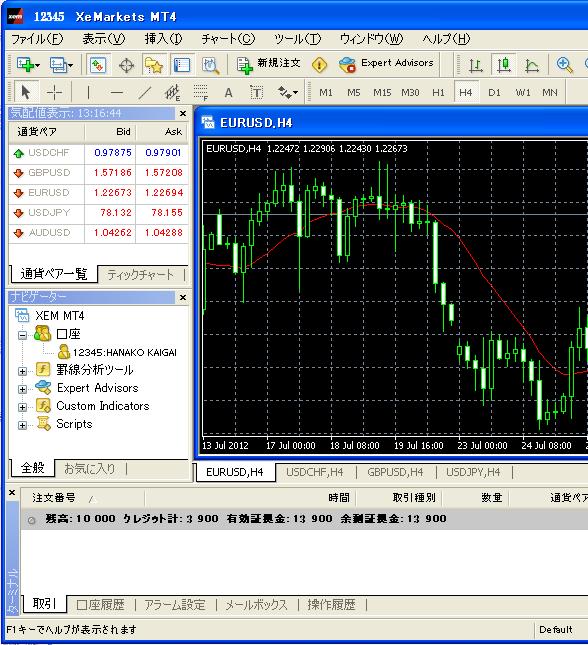Viewport: 588px width, 645px height.
Task: Open the ツール(T) menu
Action: pyautogui.click(x=297, y=39)
